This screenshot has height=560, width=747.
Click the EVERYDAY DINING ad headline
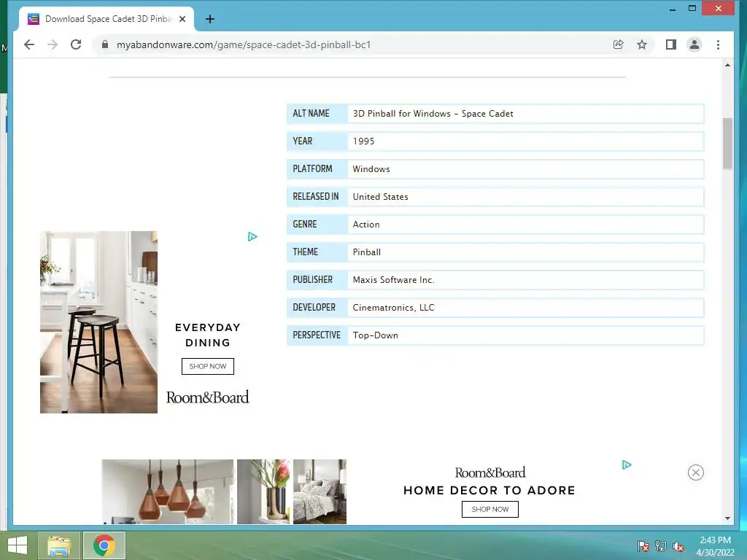[208, 335]
